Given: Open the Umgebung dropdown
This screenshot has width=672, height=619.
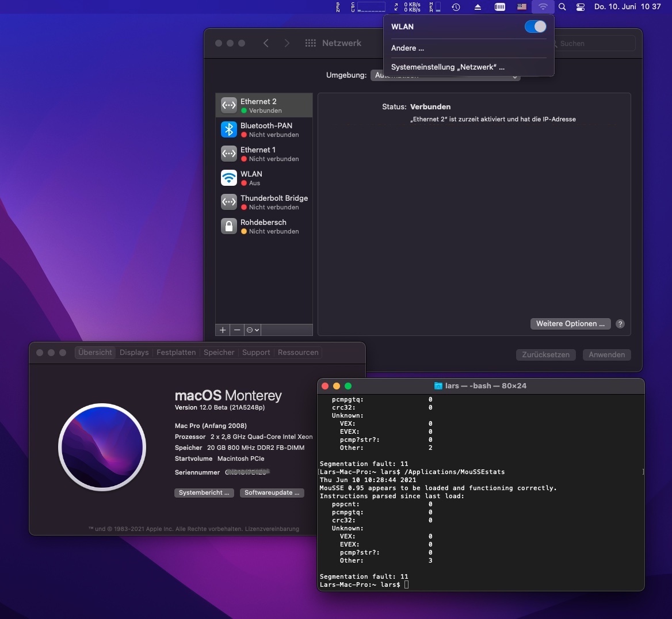Looking at the screenshot, I should (445, 75).
